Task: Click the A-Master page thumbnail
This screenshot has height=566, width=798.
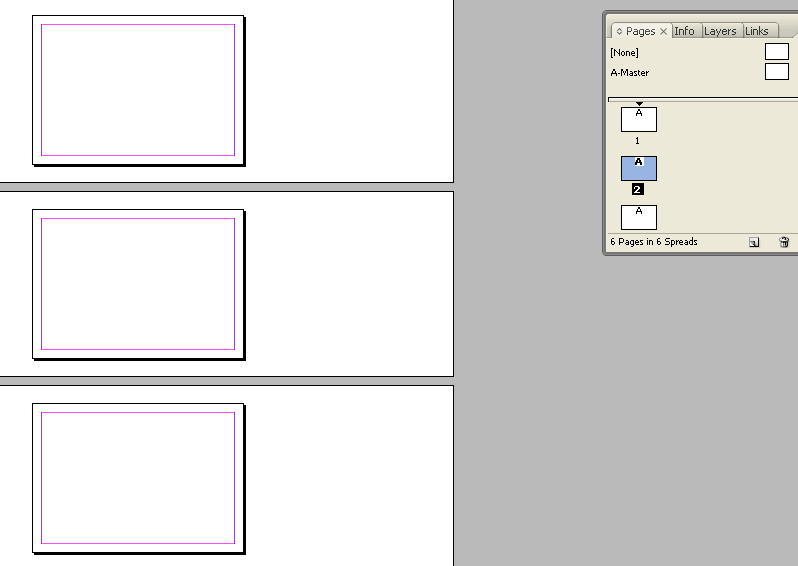Action: click(777, 71)
